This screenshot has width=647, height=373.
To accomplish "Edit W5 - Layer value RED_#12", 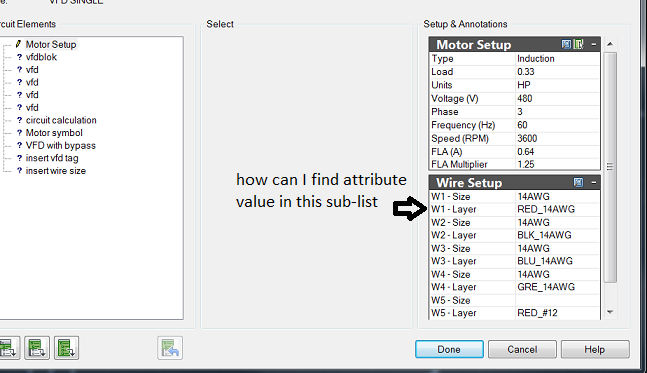I will click(x=557, y=313).
